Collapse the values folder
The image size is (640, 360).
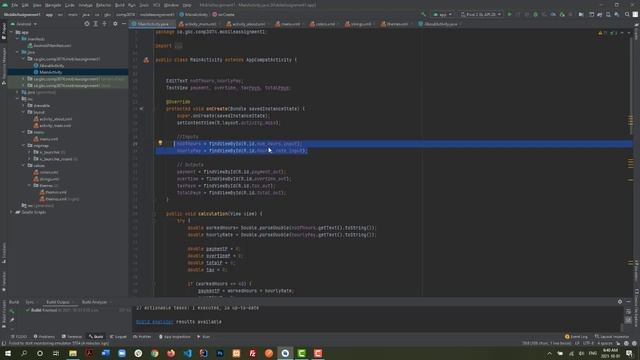(x=24, y=165)
